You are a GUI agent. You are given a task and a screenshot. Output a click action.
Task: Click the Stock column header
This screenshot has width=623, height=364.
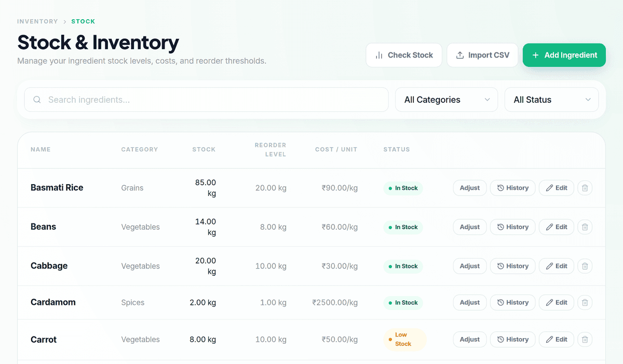pos(204,149)
